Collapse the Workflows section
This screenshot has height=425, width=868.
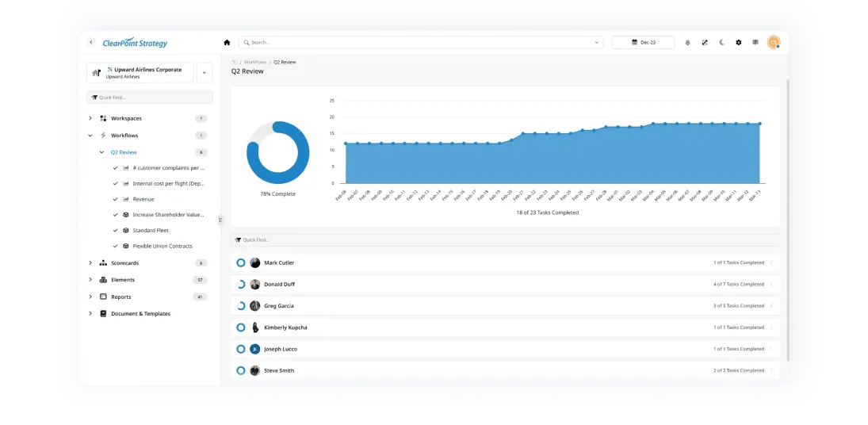click(90, 136)
